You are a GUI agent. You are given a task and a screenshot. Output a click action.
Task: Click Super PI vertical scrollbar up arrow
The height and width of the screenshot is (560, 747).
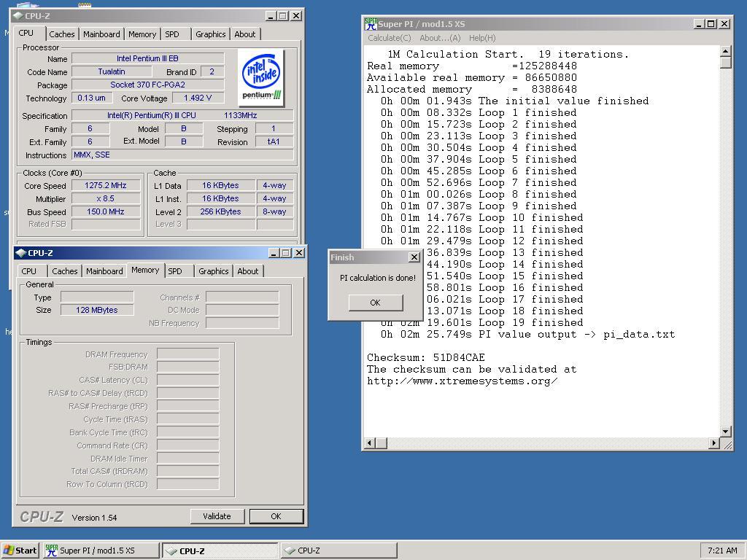click(x=726, y=51)
